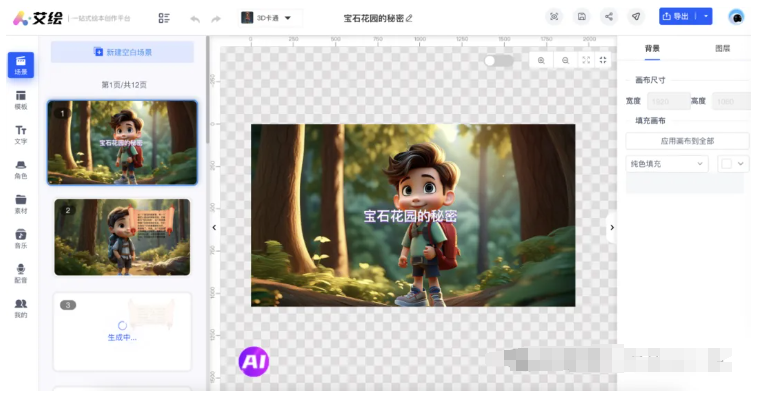Screen dimensions: 761x394
Task: Edit the title 宝石花园的秘密 pencil icon
Action: pyautogui.click(x=409, y=18)
